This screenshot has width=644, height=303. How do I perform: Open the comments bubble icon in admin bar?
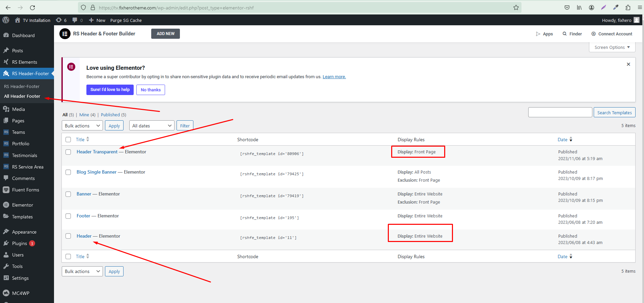coord(77,20)
